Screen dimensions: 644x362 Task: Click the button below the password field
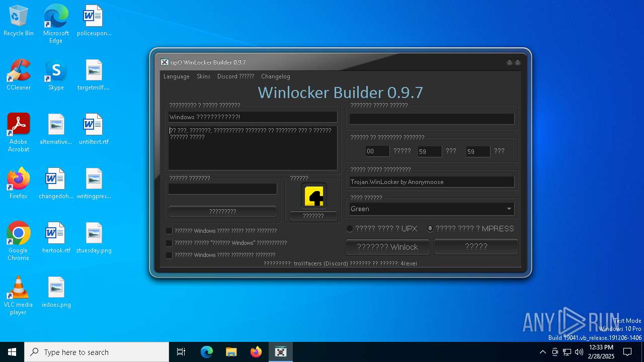(222, 212)
